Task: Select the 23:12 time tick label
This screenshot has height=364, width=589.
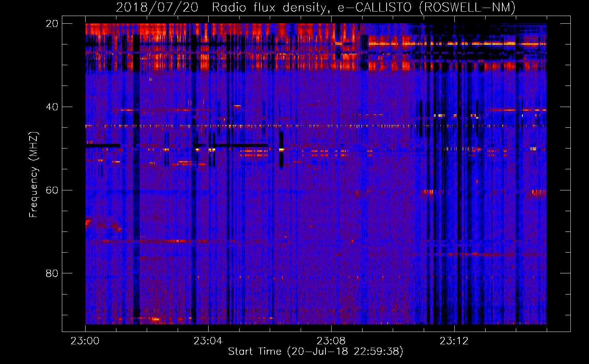Action: [454, 341]
